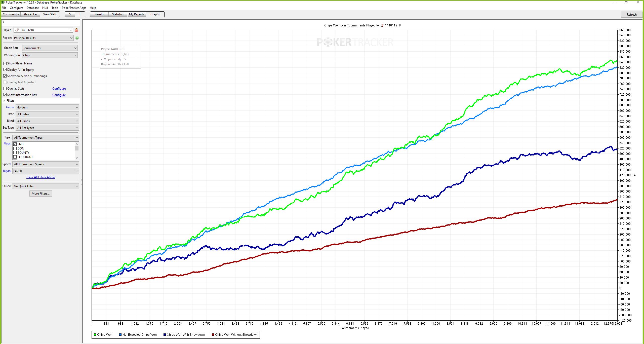Click the asterisk marker right of the chart axis

pos(635,175)
